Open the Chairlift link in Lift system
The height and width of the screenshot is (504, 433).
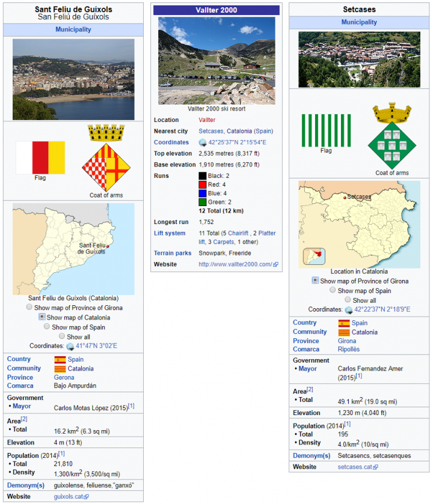click(x=238, y=233)
